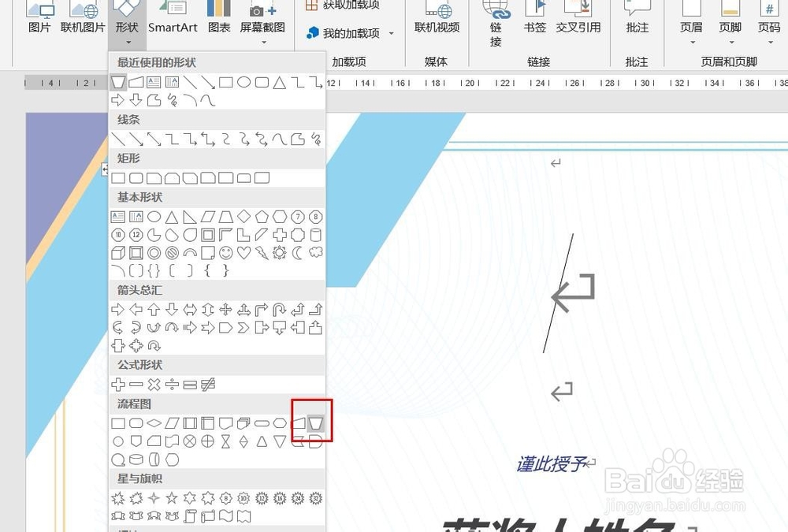Insert a SmartArt graphic

tap(173, 17)
